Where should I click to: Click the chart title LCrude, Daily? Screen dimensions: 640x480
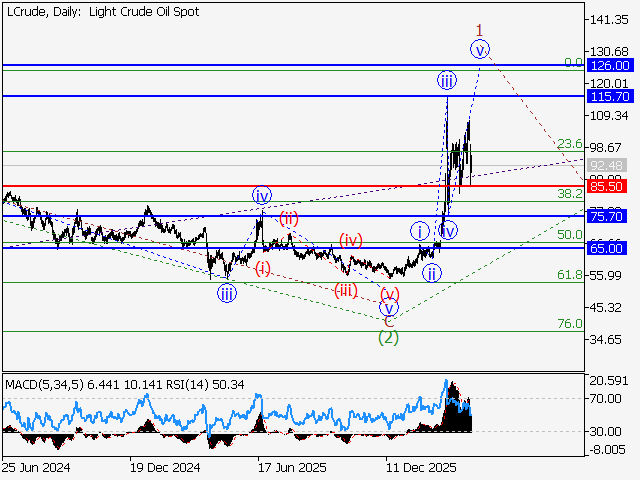[x=102, y=12]
